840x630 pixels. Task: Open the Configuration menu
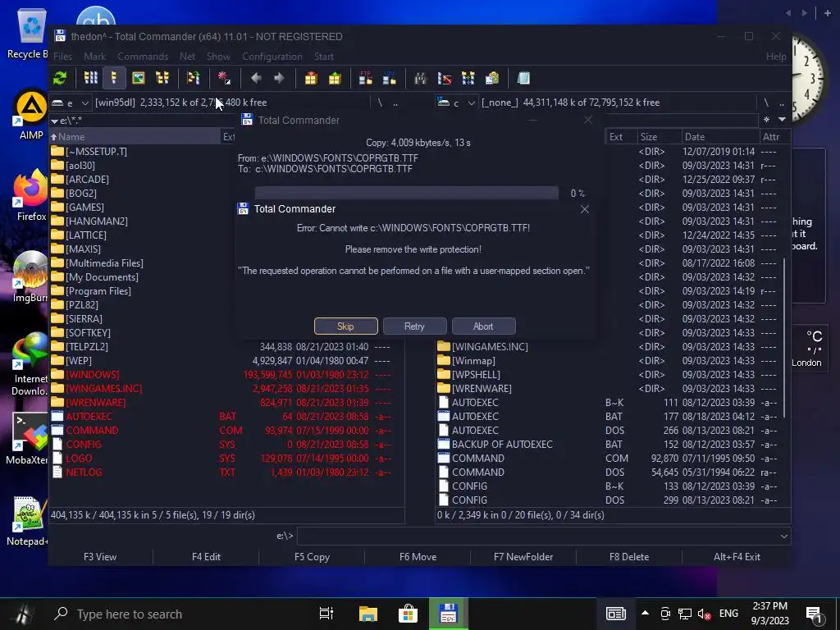272,57
